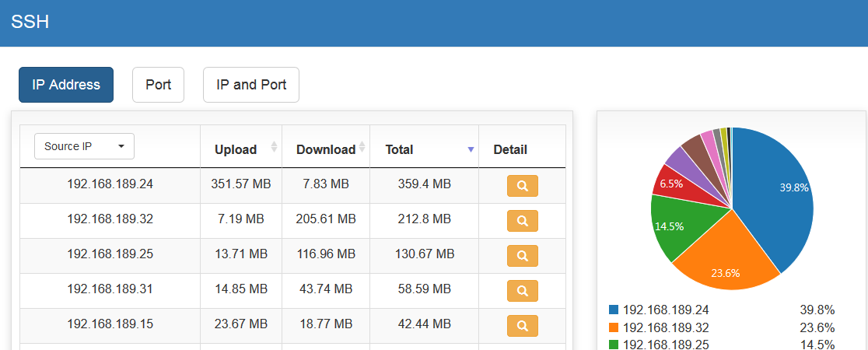868x350 pixels.
Task: Open detail search for 192.168.189.15
Action: point(522,325)
